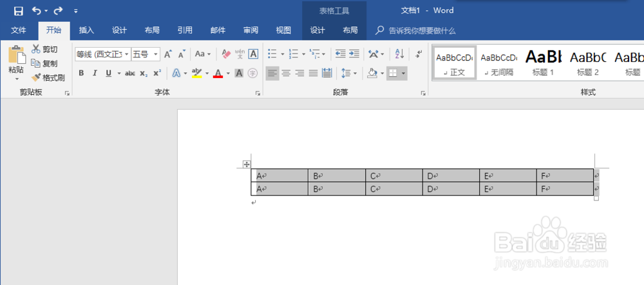Open the 文件 tab
Image resolution: width=644 pixels, height=285 pixels.
[19, 30]
